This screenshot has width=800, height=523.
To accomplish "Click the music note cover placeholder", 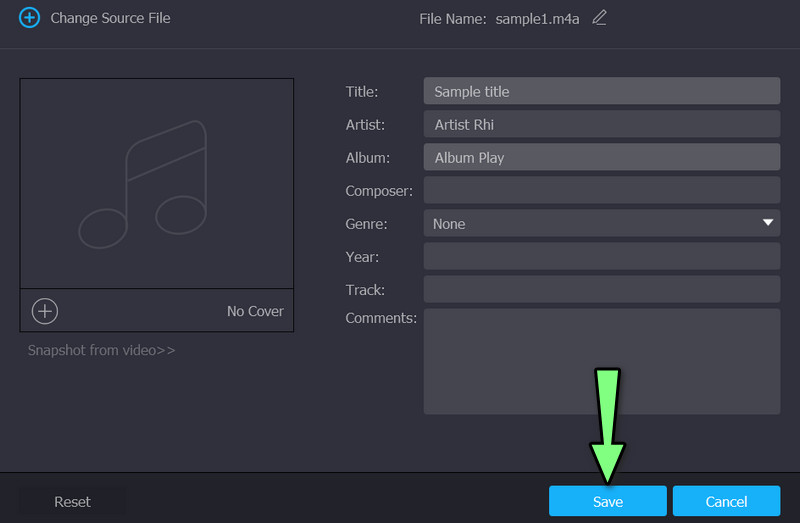I will pyautogui.click(x=156, y=184).
